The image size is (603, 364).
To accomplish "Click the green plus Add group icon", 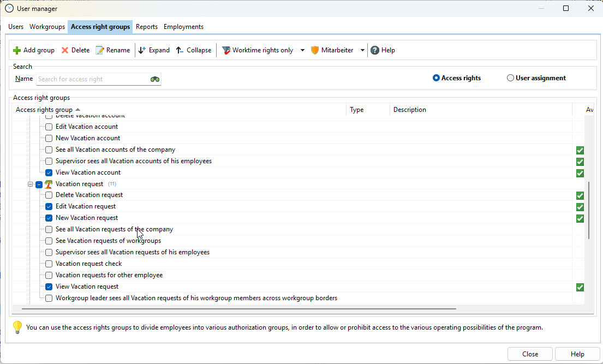I will pos(17,50).
